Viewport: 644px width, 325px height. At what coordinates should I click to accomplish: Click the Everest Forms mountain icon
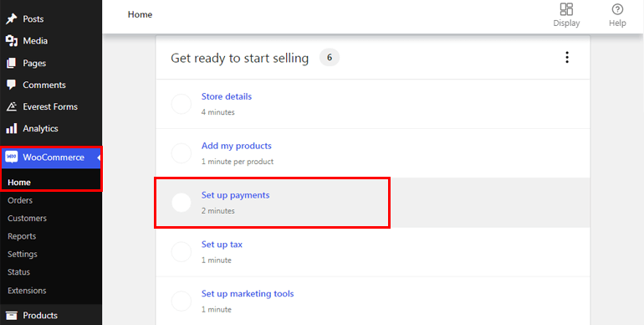pyautogui.click(x=12, y=106)
